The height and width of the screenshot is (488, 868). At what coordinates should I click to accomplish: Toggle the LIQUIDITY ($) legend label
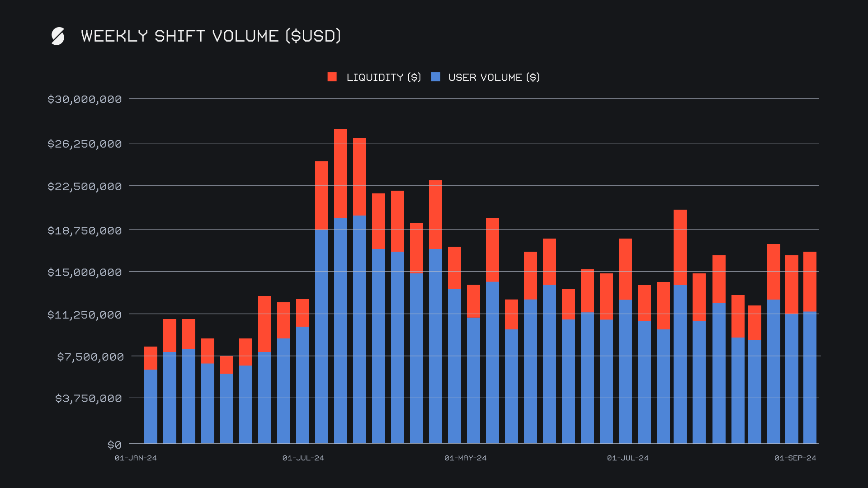tap(383, 77)
